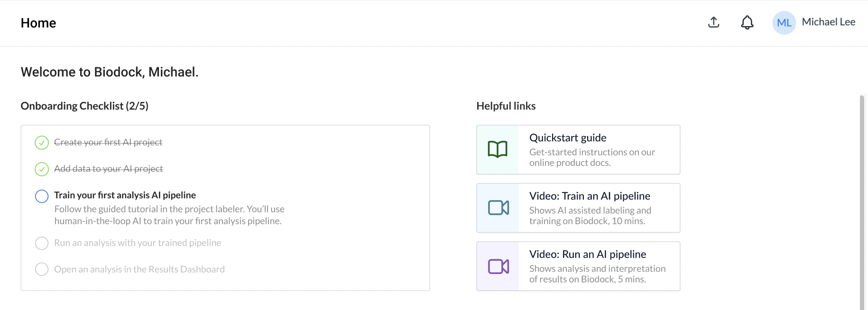Click the upload icon in the header

pos(714,22)
